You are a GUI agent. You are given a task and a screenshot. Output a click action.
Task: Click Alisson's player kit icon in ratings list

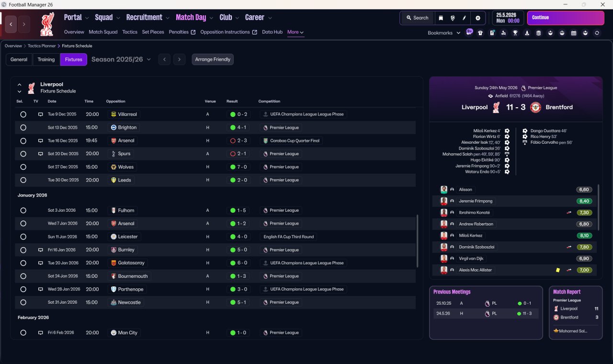(444, 190)
